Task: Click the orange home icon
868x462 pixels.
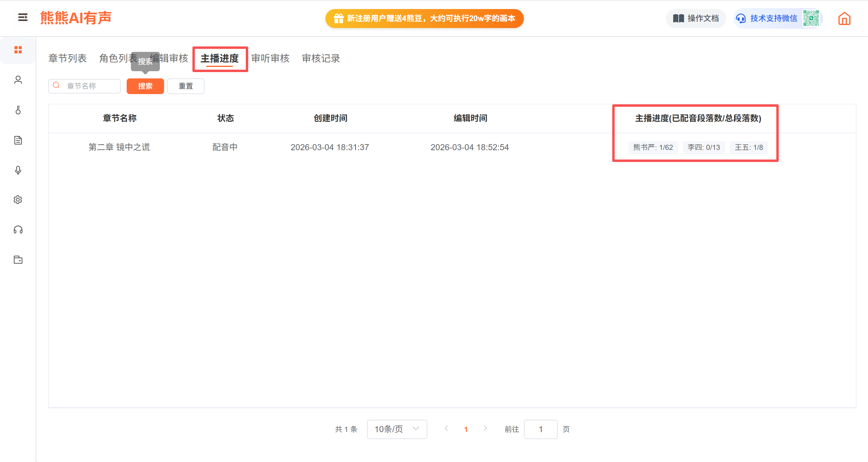Action: 844,18
